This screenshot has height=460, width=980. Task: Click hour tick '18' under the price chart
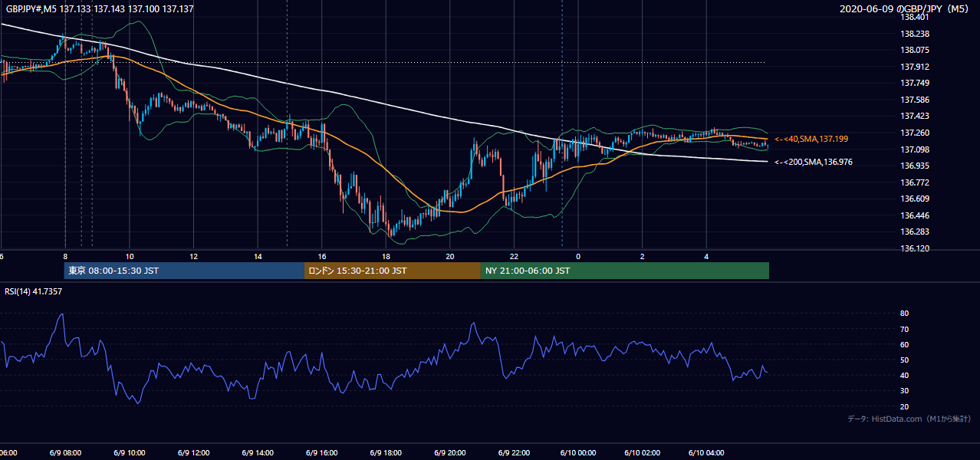[386, 256]
